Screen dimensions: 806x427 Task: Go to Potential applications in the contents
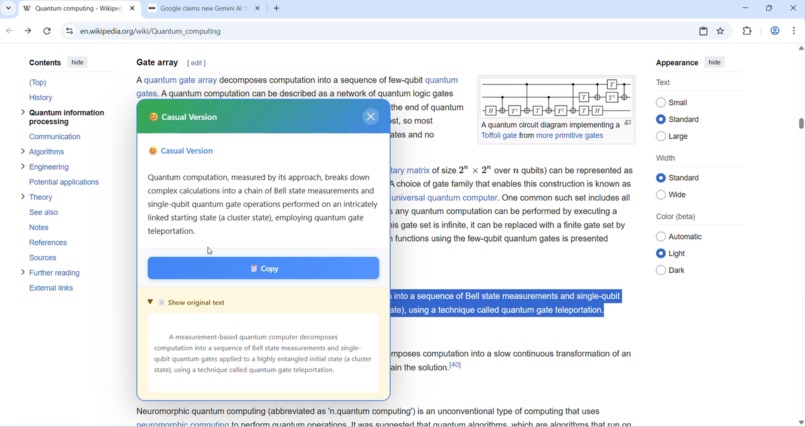(64, 182)
